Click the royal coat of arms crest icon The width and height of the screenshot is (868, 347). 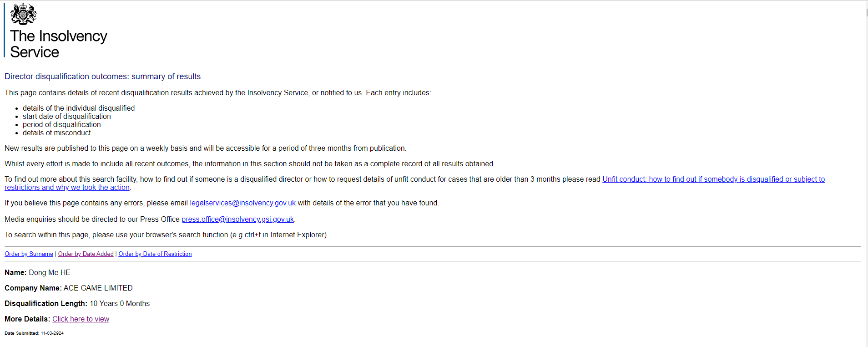tap(23, 14)
